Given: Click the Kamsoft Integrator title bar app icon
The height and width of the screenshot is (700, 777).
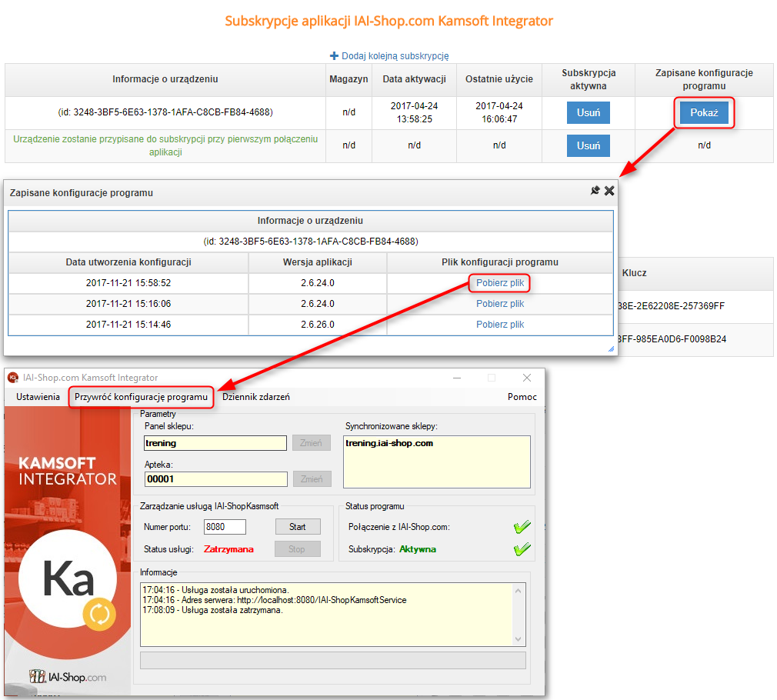Looking at the screenshot, I should tap(13, 378).
